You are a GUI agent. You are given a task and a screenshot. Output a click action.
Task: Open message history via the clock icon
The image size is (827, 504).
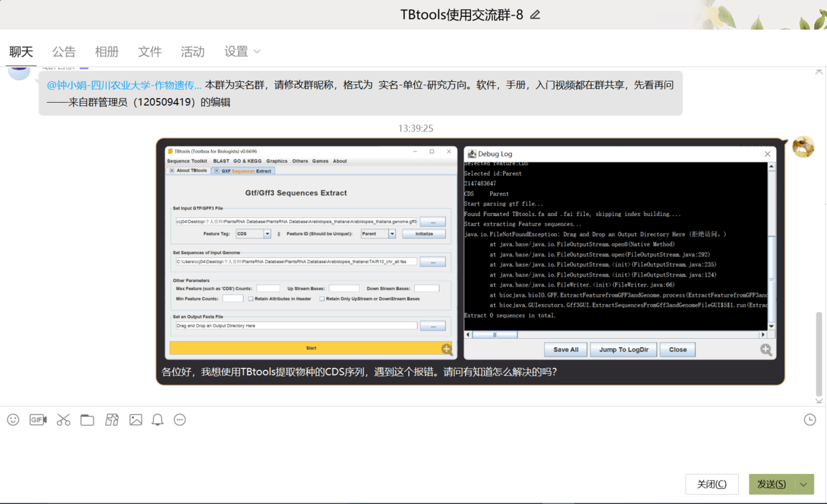(x=810, y=419)
